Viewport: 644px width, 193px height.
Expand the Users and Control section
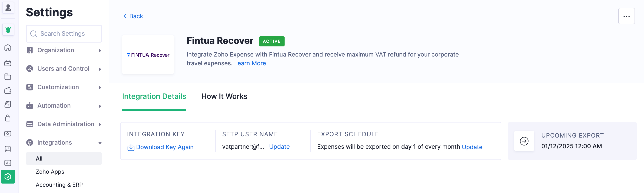64,69
